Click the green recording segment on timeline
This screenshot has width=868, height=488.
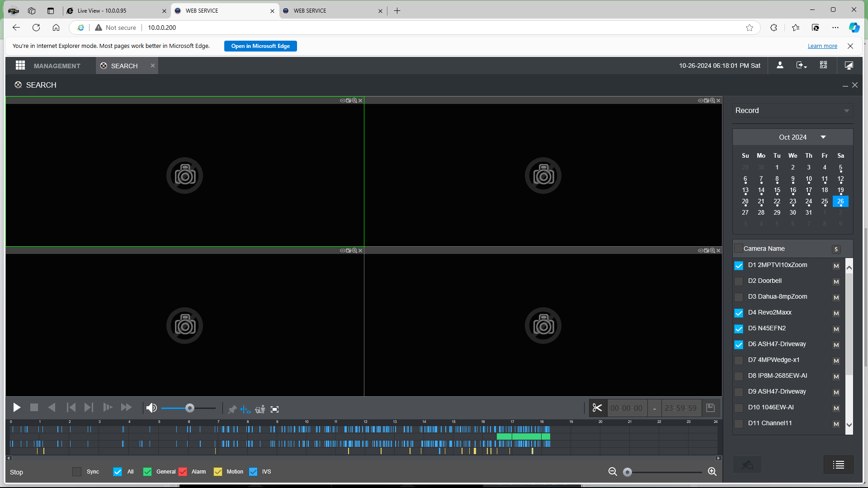point(523,436)
